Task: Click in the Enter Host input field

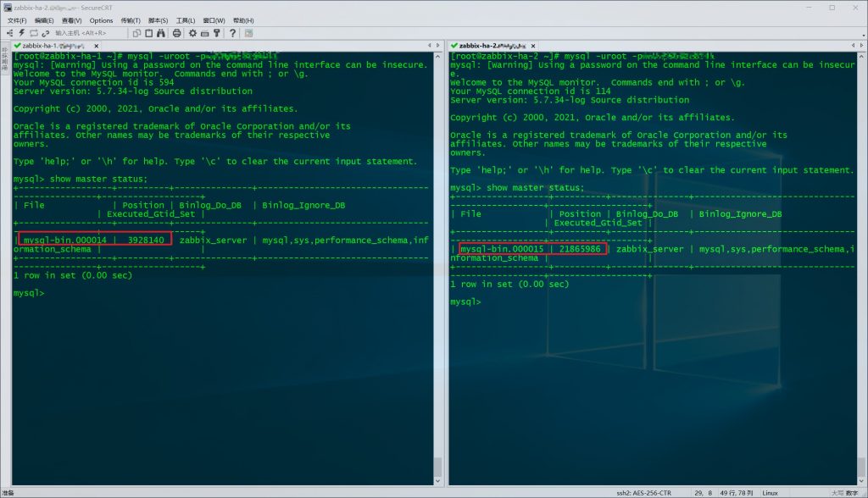Action: tap(88, 33)
